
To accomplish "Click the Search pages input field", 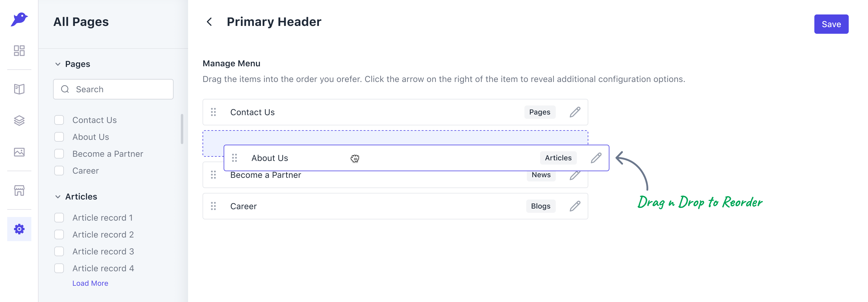I will tap(113, 89).
